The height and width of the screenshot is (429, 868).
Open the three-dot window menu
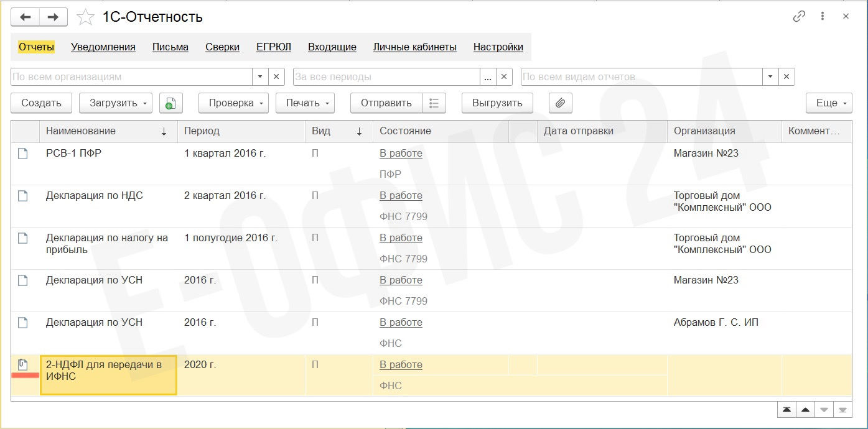[x=823, y=17]
